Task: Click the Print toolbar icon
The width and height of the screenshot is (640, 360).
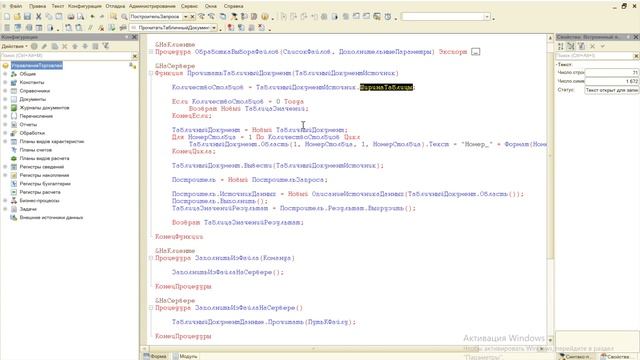Action: tap(71, 17)
